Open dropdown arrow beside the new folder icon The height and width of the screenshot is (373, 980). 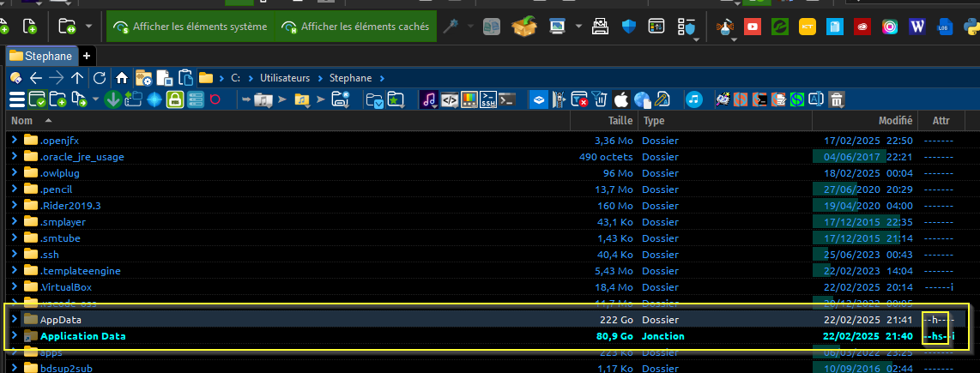click(89, 27)
